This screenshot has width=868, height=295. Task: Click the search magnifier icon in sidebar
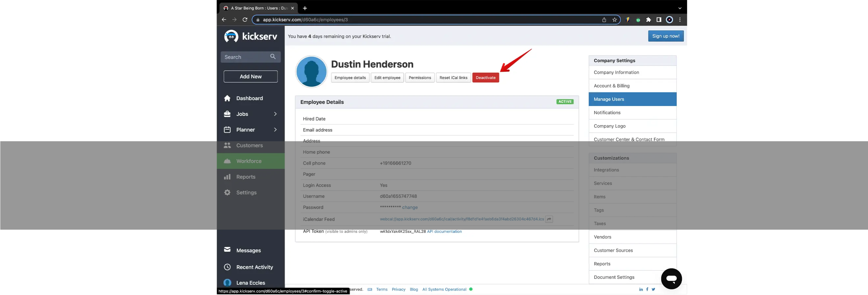(x=273, y=57)
